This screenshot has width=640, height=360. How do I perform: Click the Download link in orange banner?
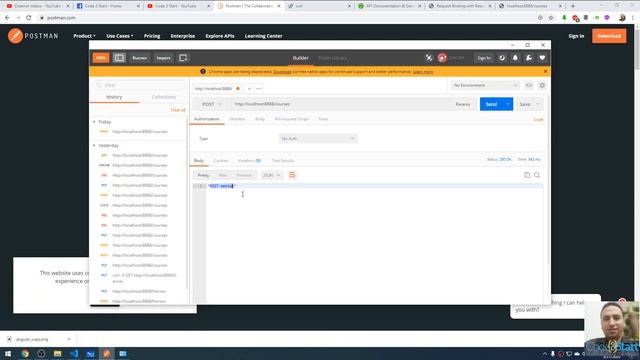282,72
